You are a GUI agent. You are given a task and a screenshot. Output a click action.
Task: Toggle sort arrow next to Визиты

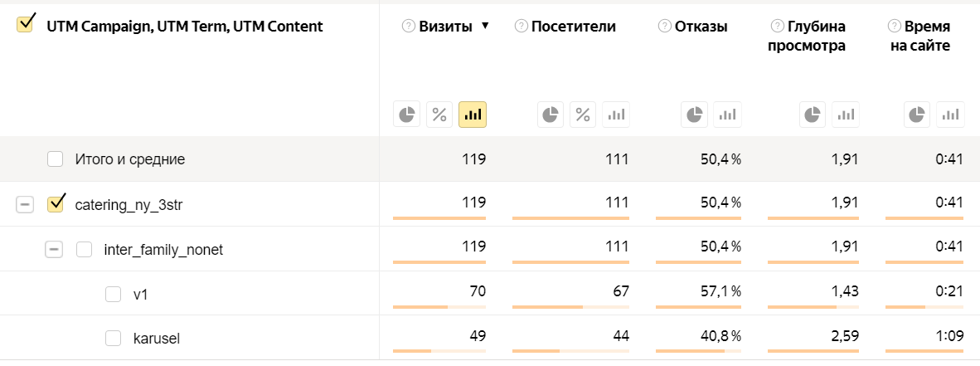(485, 26)
